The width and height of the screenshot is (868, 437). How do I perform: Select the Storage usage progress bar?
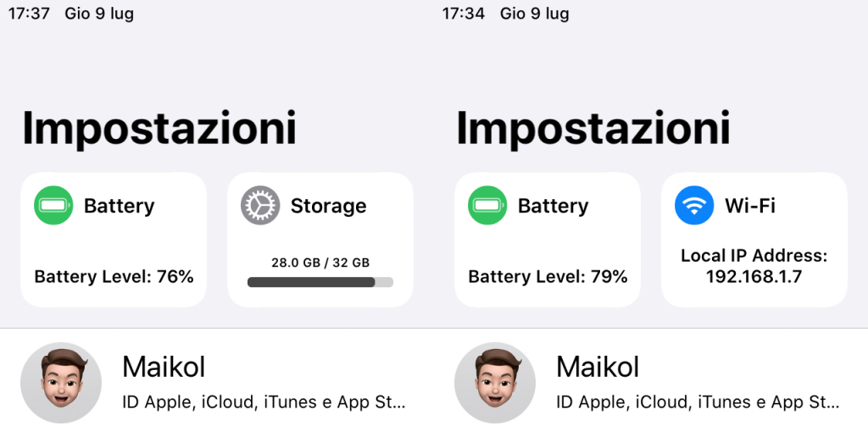[x=320, y=282]
